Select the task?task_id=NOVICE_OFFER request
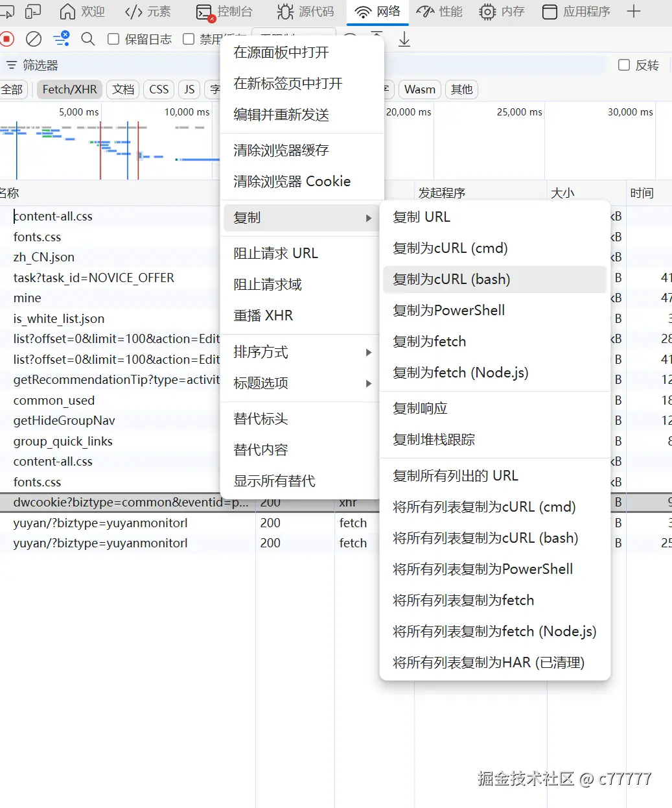 click(110, 278)
